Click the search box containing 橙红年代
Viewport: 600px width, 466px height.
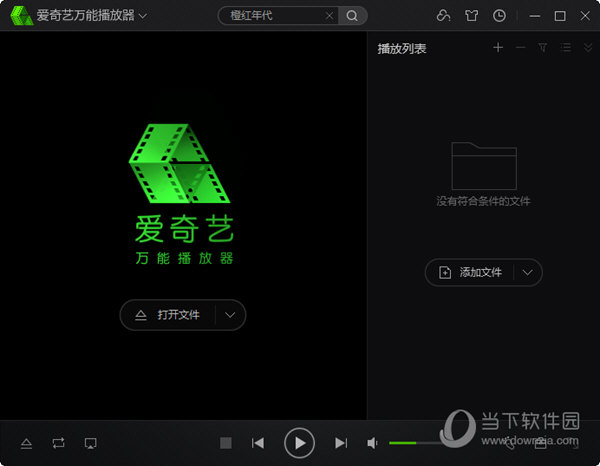coord(276,16)
